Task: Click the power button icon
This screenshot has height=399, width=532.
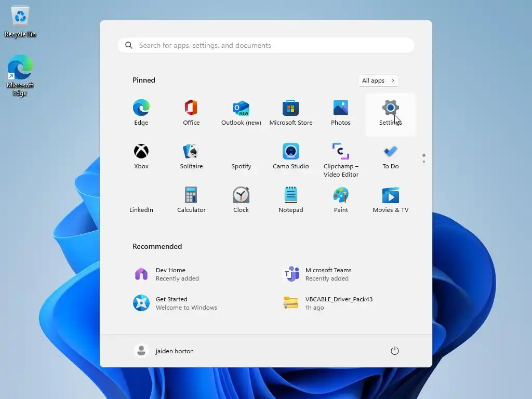Action: coord(395,351)
